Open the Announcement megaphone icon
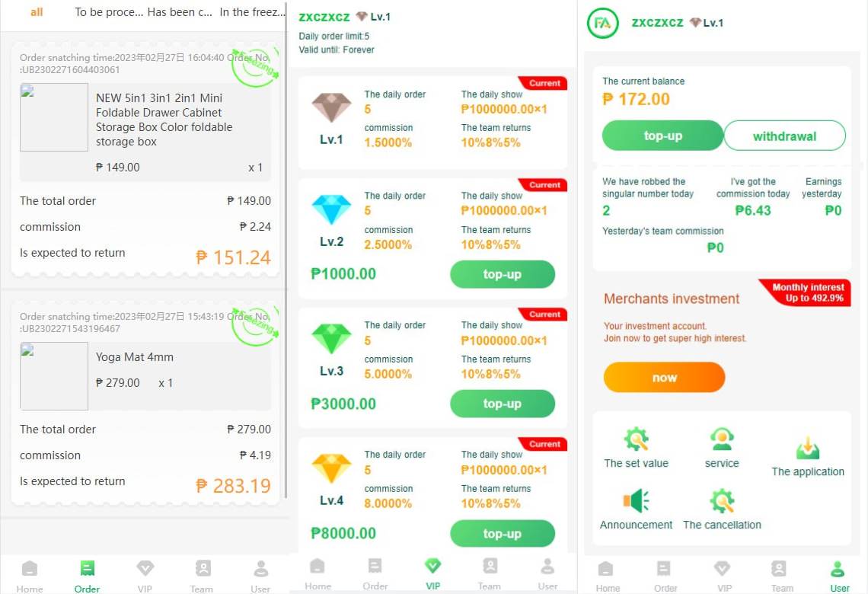This screenshot has height=594, width=868. [x=636, y=501]
